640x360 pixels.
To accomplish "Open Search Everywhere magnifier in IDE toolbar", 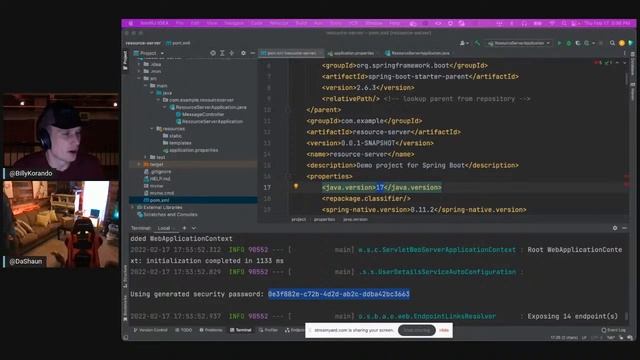I will coord(612,43).
